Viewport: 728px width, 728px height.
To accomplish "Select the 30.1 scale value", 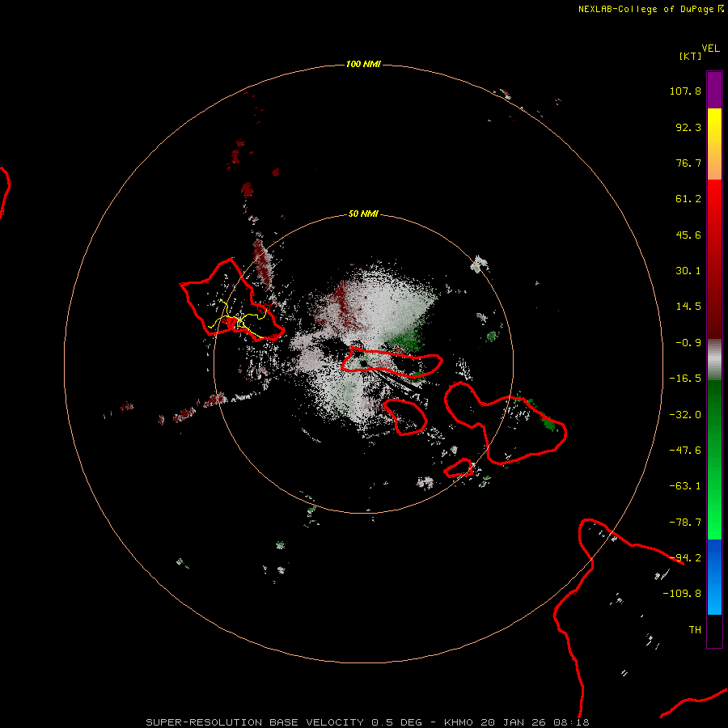I will pos(688,271).
